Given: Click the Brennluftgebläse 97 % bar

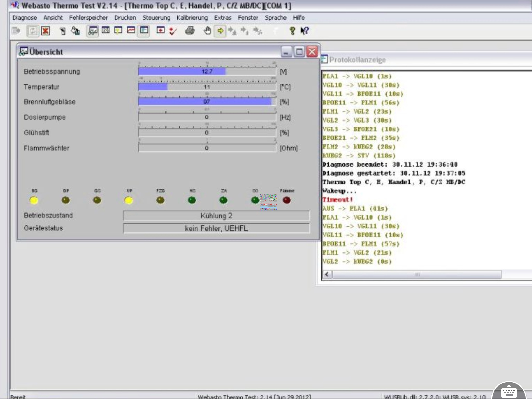Looking at the screenshot, I should [207, 102].
